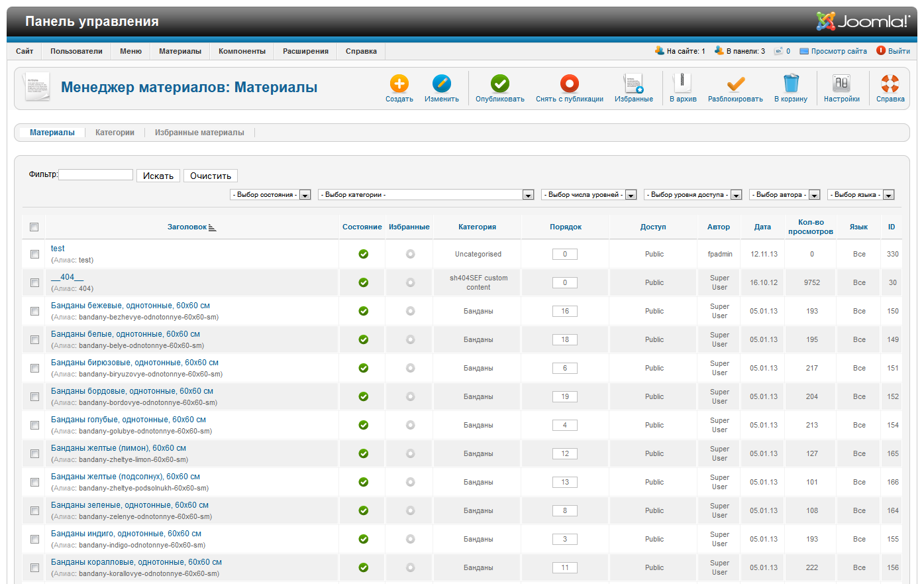Open the Выбор категории dropdown
Viewport: 924px width, 584px height.
(x=427, y=195)
